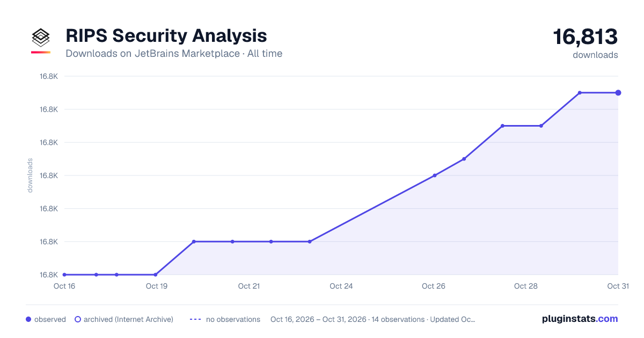
Task: Click the 'Oct 28' x-axis label
Action: (526, 286)
